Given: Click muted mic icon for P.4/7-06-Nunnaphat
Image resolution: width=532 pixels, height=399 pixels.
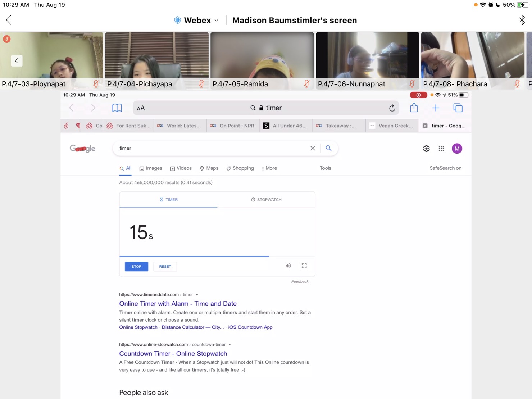Looking at the screenshot, I should tap(412, 84).
